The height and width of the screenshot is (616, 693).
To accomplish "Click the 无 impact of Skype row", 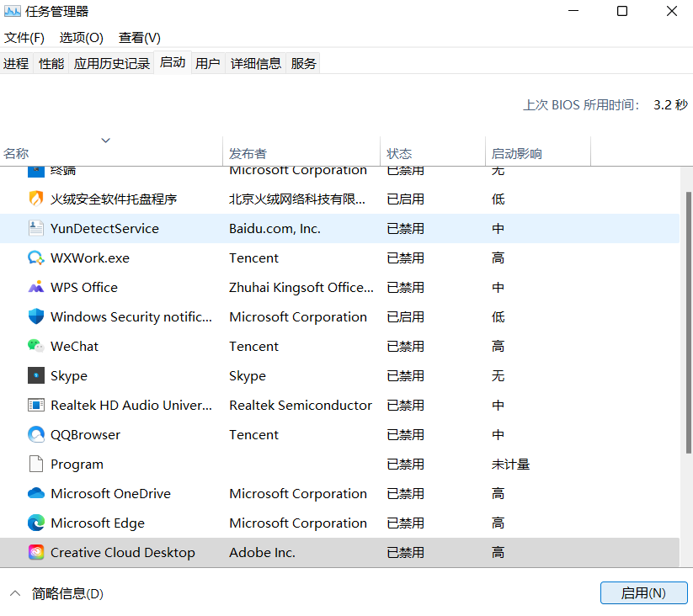I will tap(498, 376).
